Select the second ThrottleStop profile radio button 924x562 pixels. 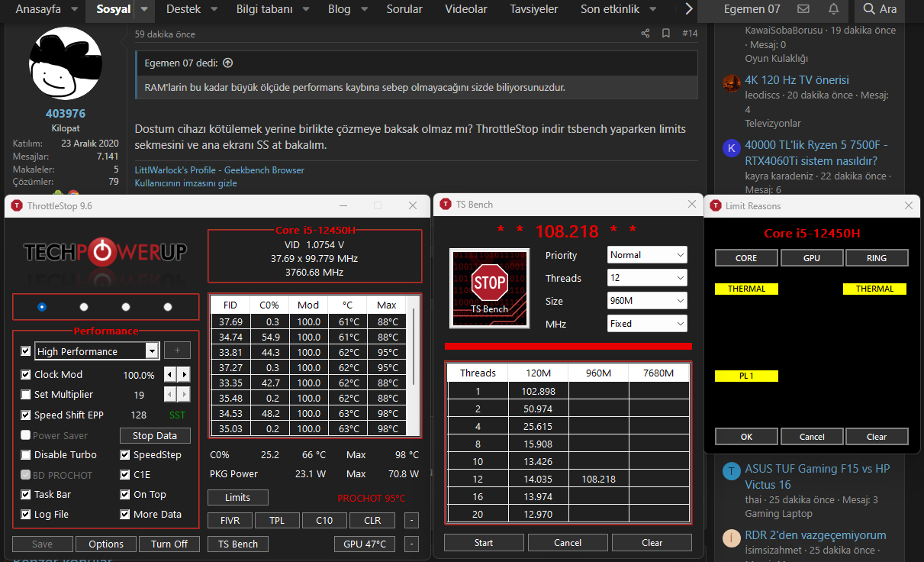(x=84, y=307)
